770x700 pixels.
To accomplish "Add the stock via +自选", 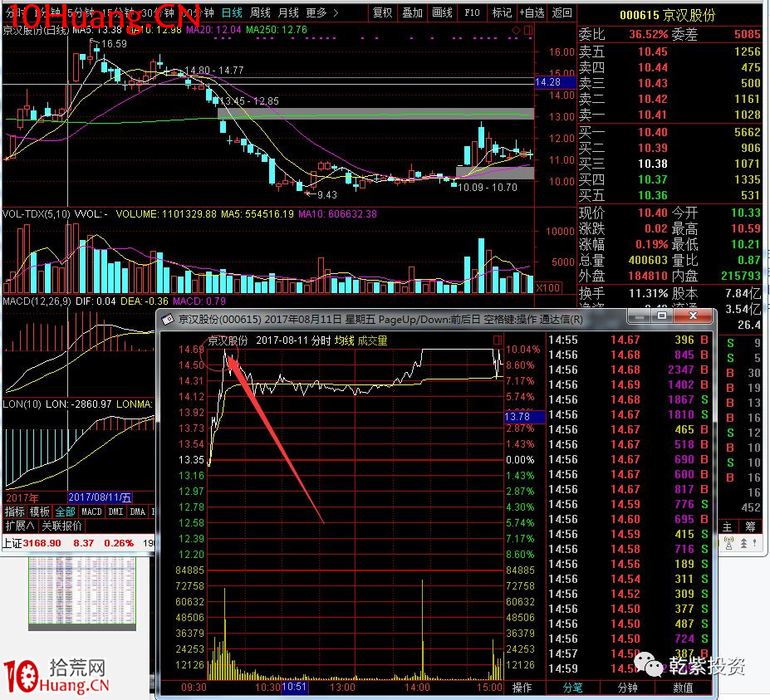I will point(532,12).
